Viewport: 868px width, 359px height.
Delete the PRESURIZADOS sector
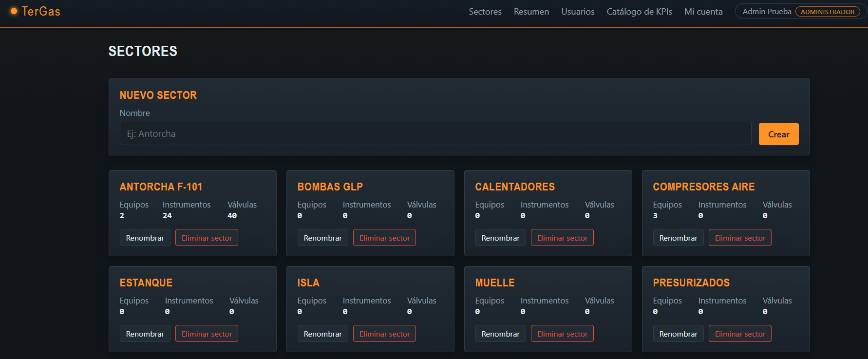pyautogui.click(x=740, y=334)
